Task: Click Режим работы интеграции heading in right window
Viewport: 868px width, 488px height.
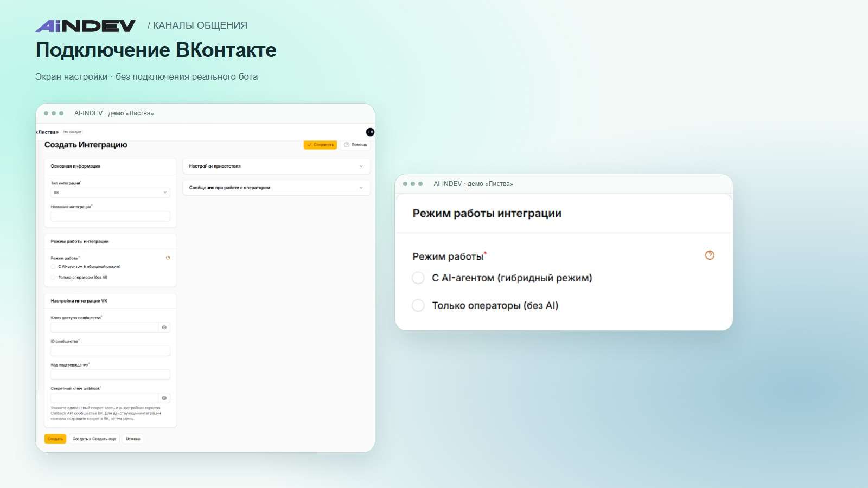Action: 487,214
